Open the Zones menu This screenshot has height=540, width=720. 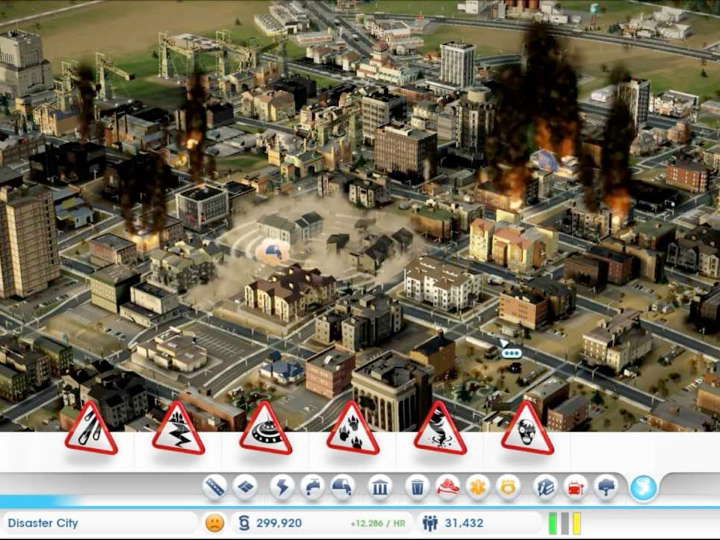pyautogui.click(x=245, y=487)
